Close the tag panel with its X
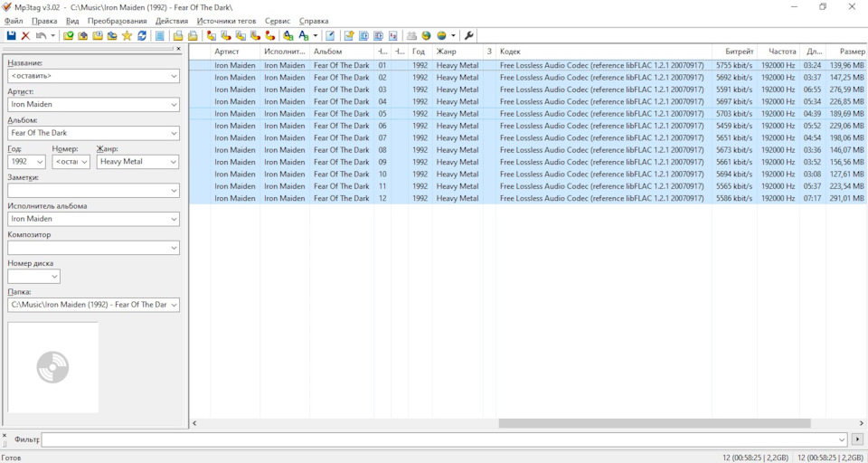 (178, 49)
